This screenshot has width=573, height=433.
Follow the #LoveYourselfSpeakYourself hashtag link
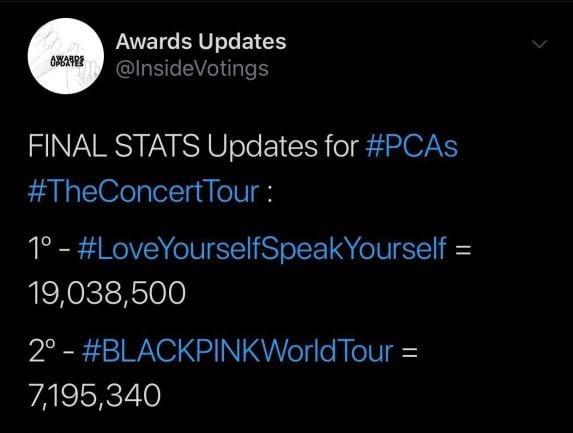click(262, 249)
